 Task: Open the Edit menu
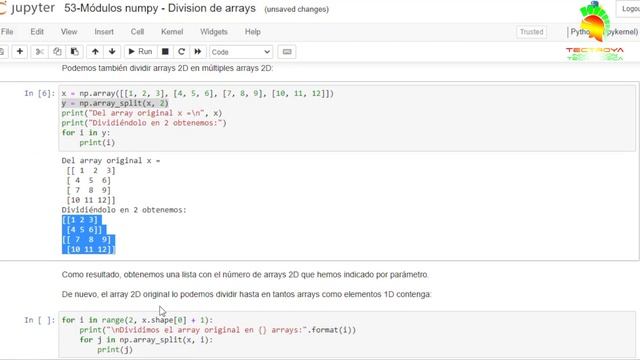37,32
